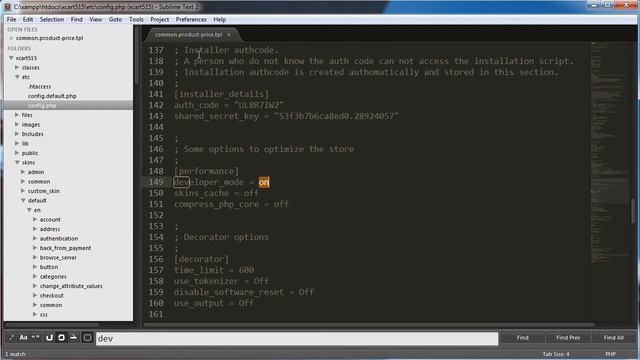The width and height of the screenshot is (640, 360).
Task: Collapse the skins folder
Action: click(17, 162)
